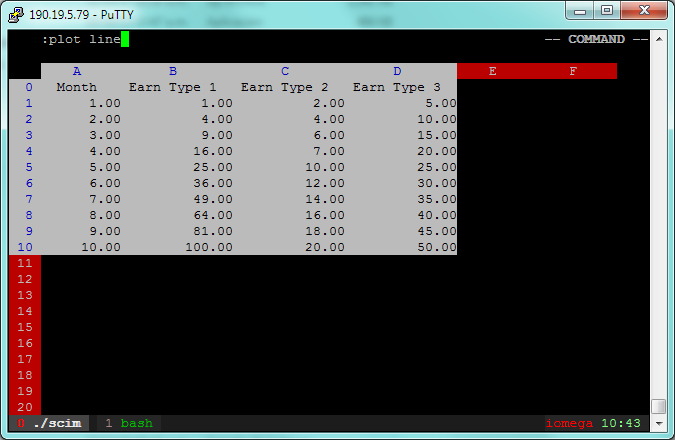675x440 pixels.
Task: Click scrollbar down arrow
Action: coord(659,423)
